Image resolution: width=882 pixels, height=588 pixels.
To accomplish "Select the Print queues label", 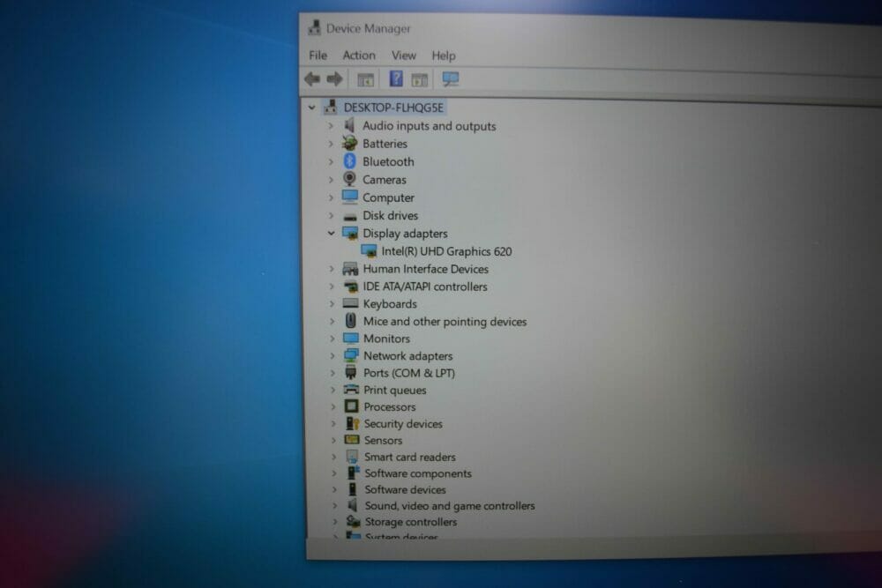I will [x=394, y=390].
